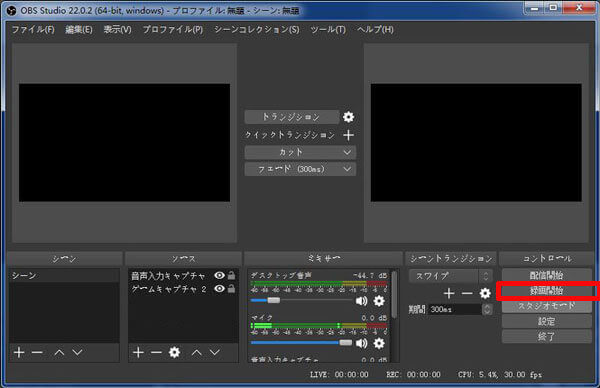Open the 表示(V) menu
This screenshot has width=600, height=388.
click(x=117, y=29)
